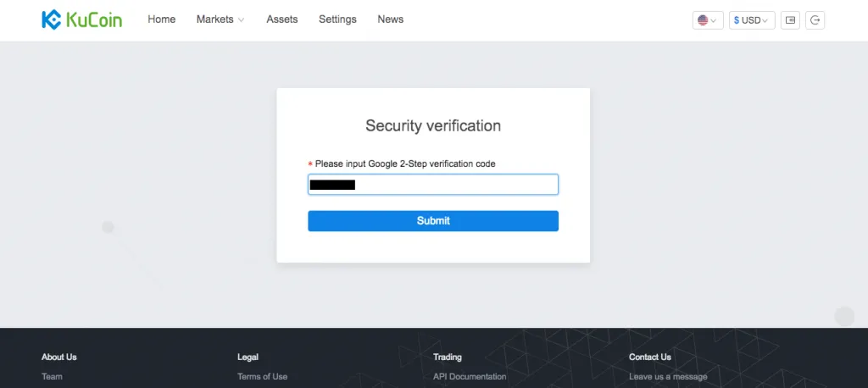The width and height of the screenshot is (868, 388).
Task: Expand the USD currency dropdown arrow
Action: (x=766, y=20)
